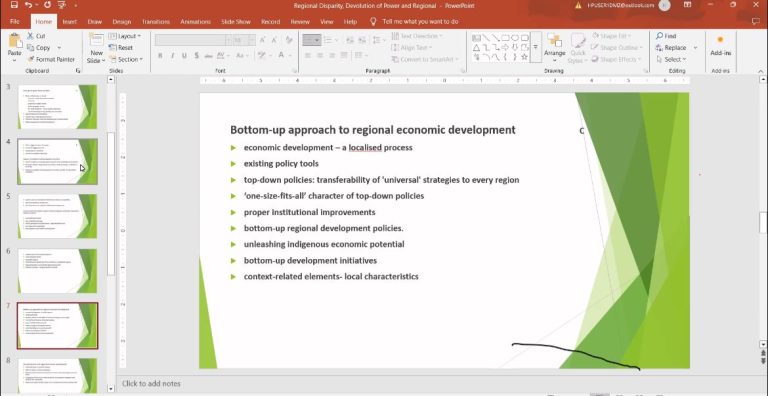Insert a New Slide
Viewport: 768px width, 396px height.
96,49
